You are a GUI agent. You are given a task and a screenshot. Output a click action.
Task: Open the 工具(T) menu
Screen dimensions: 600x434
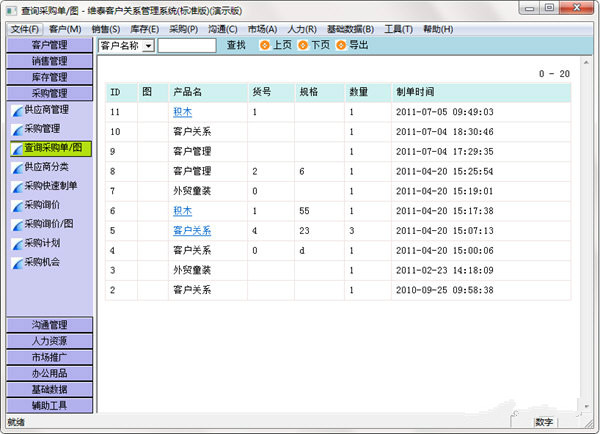coord(399,29)
